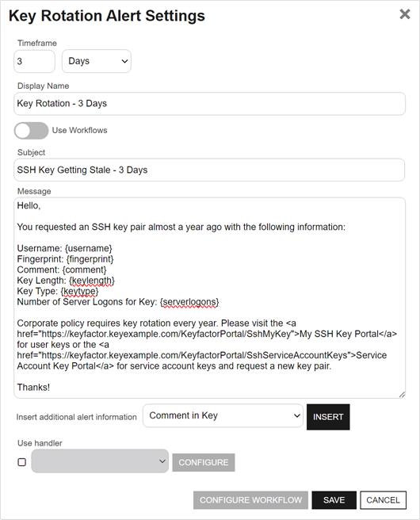The width and height of the screenshot is (420, 520).
Task: Click the CONFIGURE WORKFLOW button
Action: pyautogui.click(x=250, y=500)
